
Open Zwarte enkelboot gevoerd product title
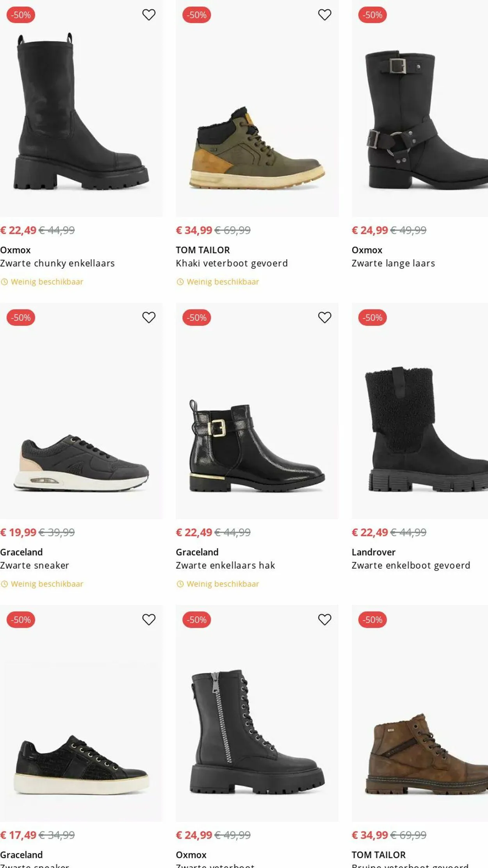point(411,566)
